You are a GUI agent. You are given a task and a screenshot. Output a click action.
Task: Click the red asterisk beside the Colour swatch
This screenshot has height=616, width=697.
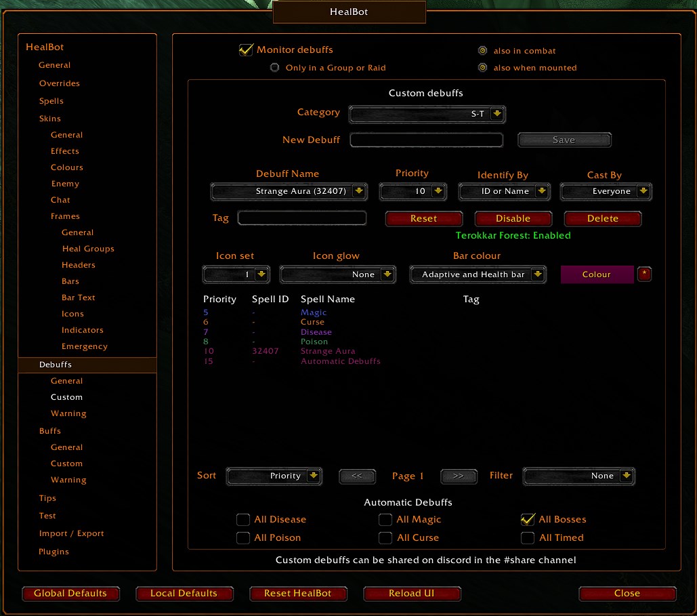(x=644, y=274)
